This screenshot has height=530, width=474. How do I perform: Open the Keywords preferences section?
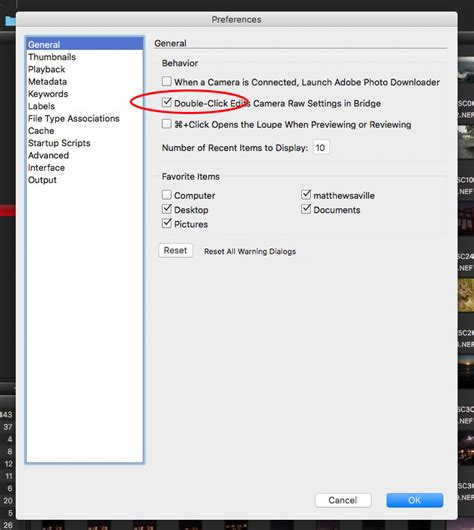point(85,94)
